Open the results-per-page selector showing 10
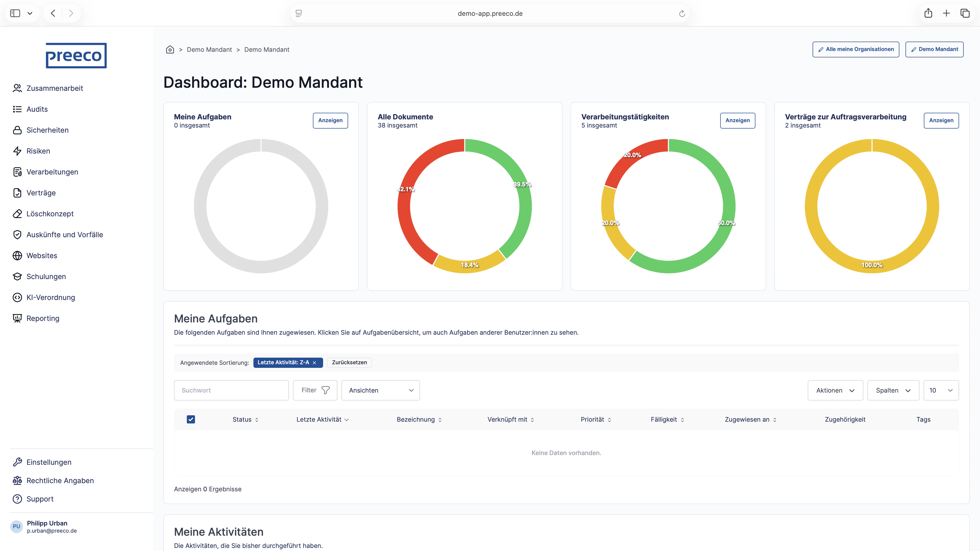This screenshot has height=551, width=980. pos(941,390)
